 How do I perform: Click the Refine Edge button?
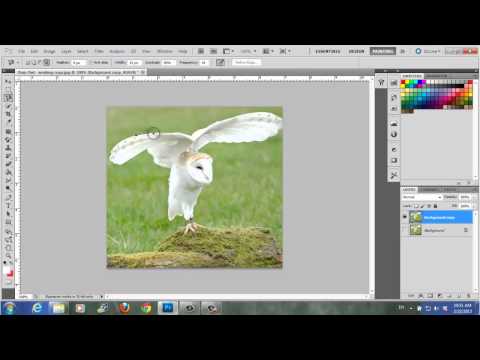[x=246, y=62]
